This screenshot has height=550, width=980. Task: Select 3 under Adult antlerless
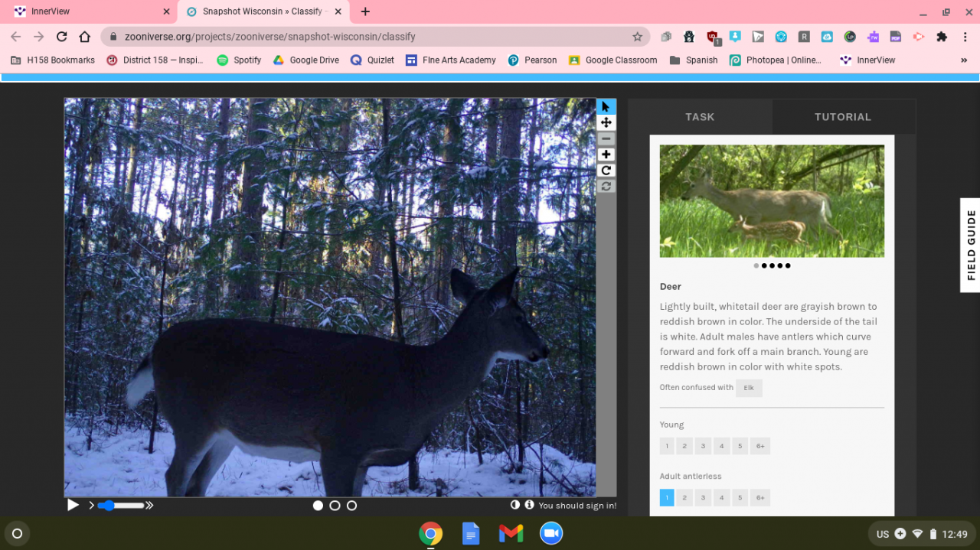[x=703, y=497]
